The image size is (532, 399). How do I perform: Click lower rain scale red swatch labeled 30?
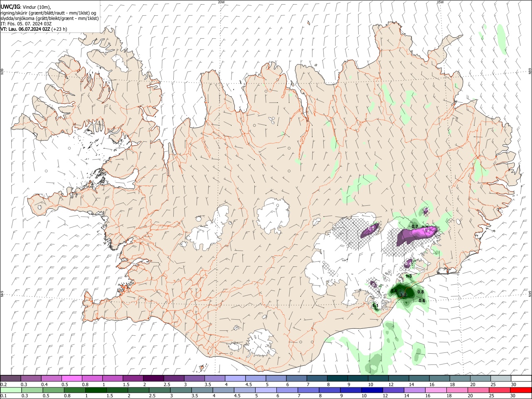(x=520, y=390)
